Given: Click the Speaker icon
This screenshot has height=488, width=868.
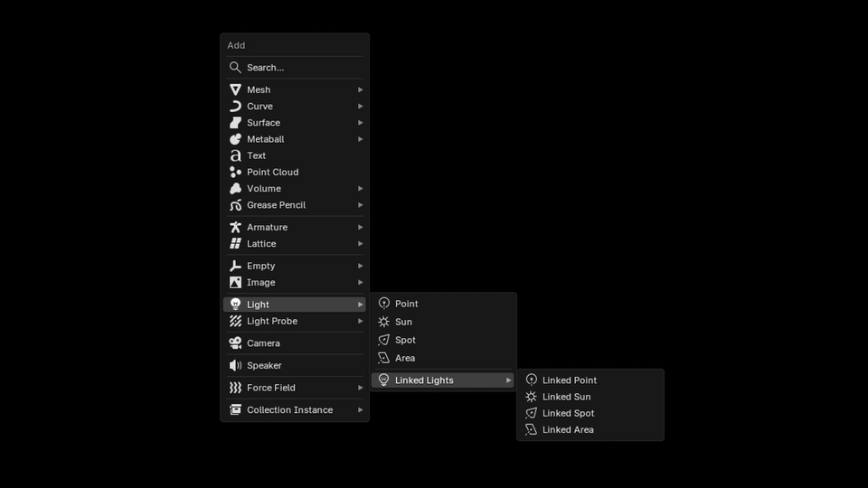Looking at the screenshot, I should point(235,365).
